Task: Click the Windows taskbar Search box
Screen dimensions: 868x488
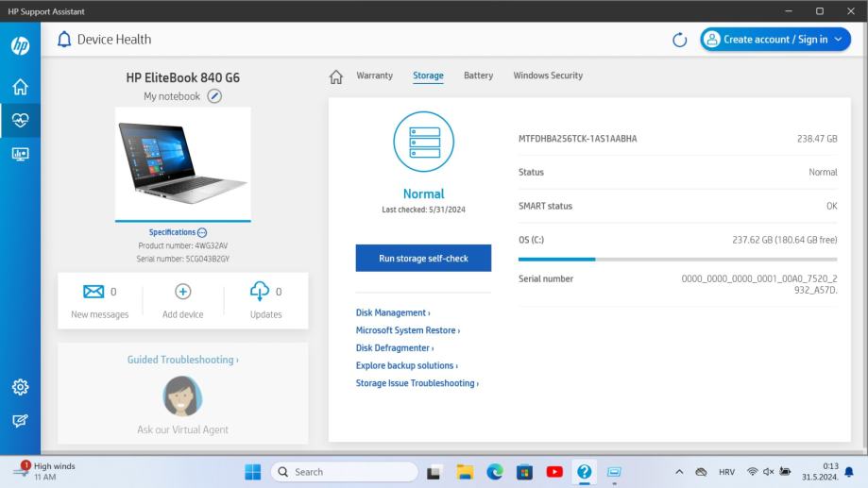Action: [x=344, y=472]
